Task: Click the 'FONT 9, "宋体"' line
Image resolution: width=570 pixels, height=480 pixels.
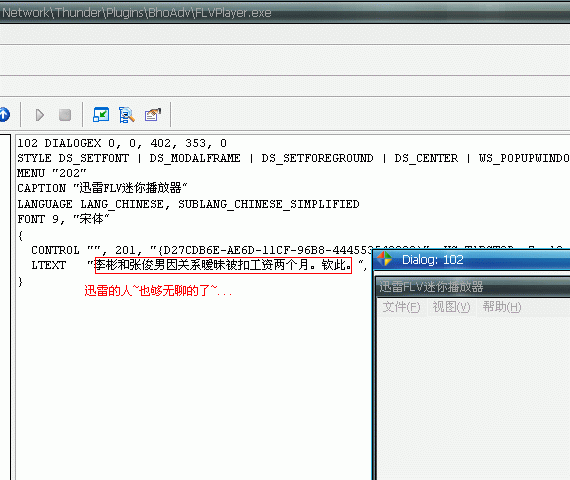Action: (63, 219)
